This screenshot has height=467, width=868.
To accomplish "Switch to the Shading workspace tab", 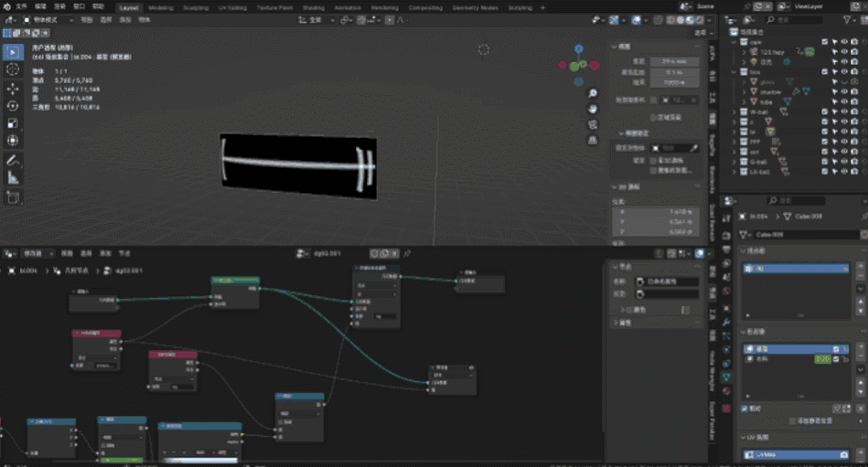I will [x=314, y=7].
